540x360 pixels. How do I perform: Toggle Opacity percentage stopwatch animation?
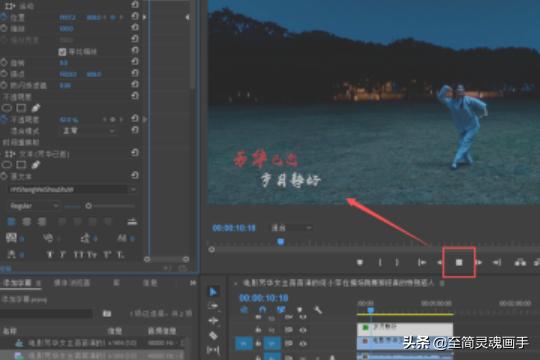point(4,120)
